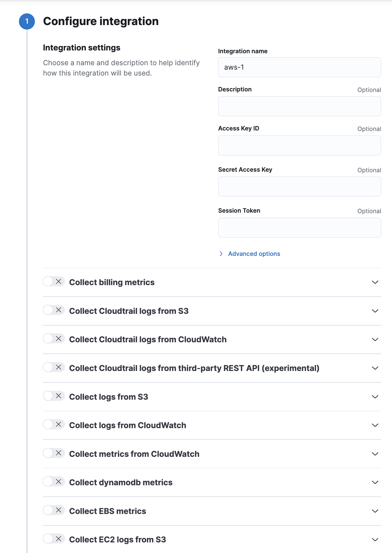Image resolution: width=392 pixels, height=553 pixels.
Task: Switch on Collect logs from S3
Action: [54, 396]
